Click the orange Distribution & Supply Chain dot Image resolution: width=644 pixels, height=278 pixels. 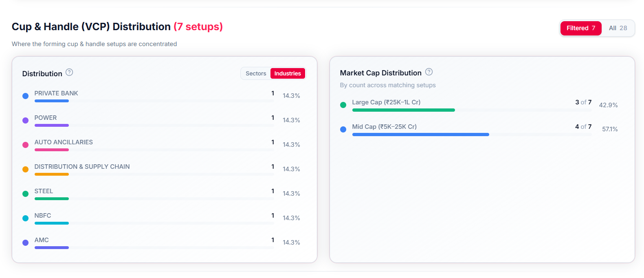tap(25, 169)
